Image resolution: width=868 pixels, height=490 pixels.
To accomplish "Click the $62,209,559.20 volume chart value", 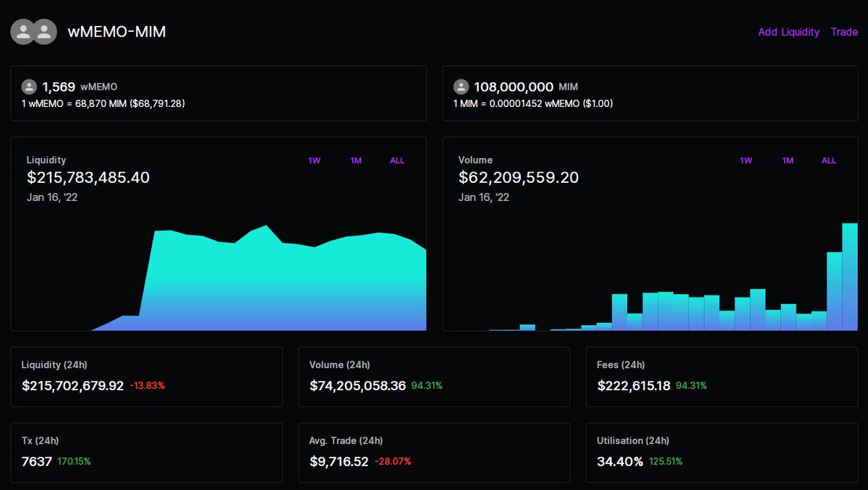I will click(519, 177).
